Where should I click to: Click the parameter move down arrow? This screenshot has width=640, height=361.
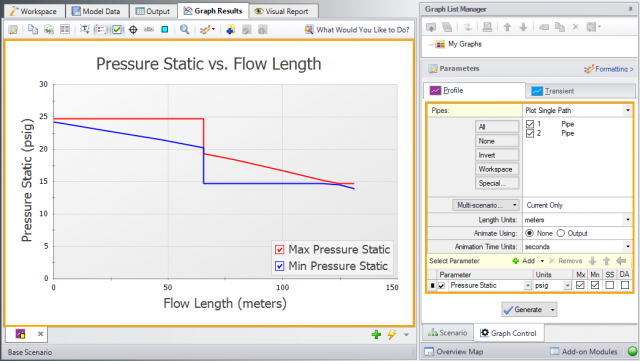pos(593,261)
